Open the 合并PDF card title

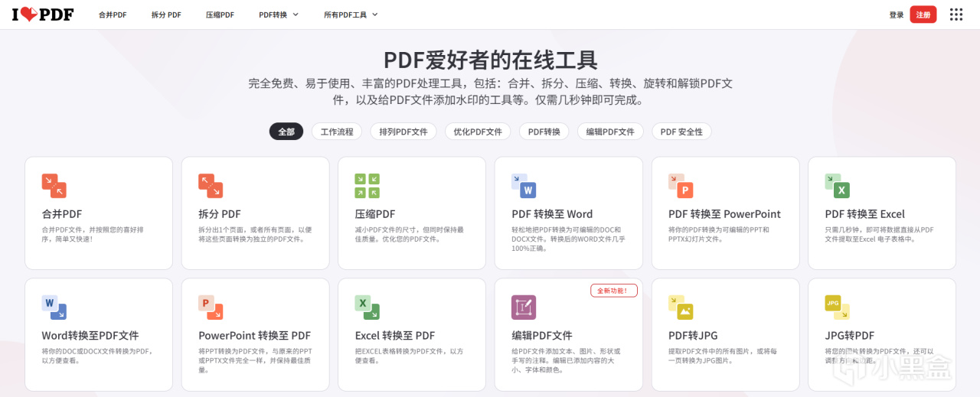pos(62,214)
